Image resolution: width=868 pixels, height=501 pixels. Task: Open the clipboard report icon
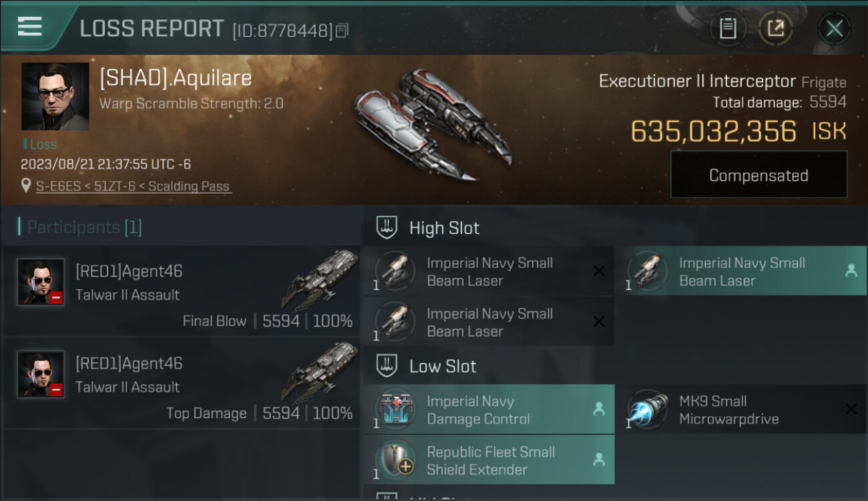point(728,28)
